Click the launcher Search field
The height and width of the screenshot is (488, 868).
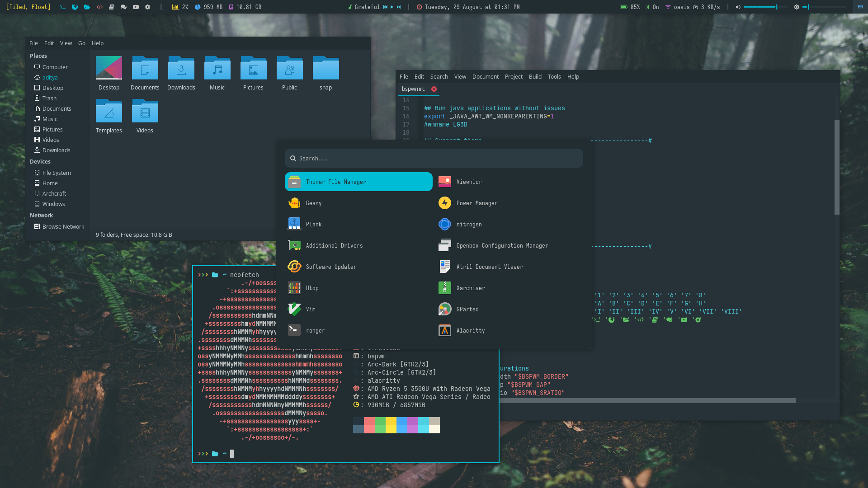[433, 159]
